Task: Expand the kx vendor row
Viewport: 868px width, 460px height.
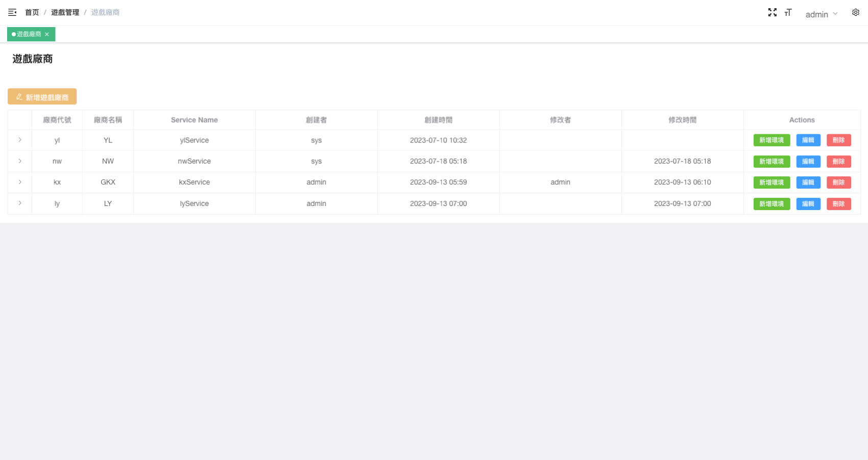Action: [20, 182]
